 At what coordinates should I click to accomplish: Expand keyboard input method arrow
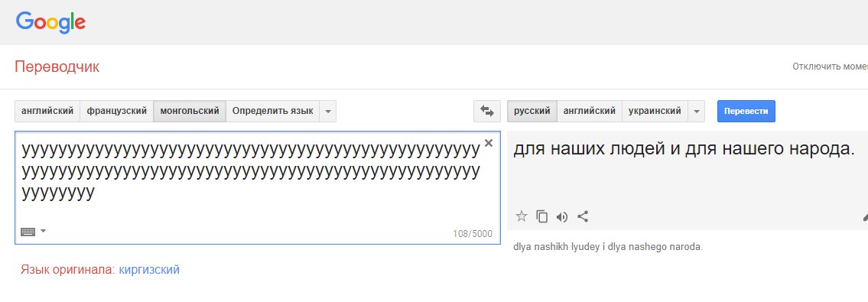(x=43, y=231)
